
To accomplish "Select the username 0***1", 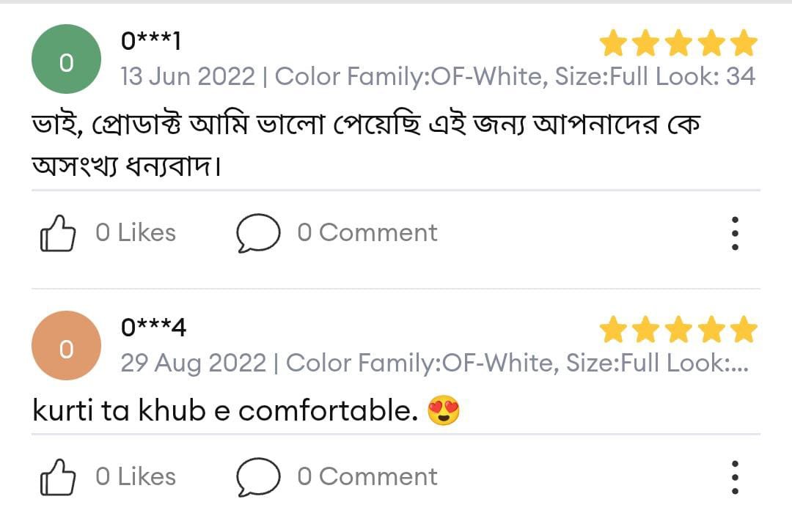I will click(151, 42).
